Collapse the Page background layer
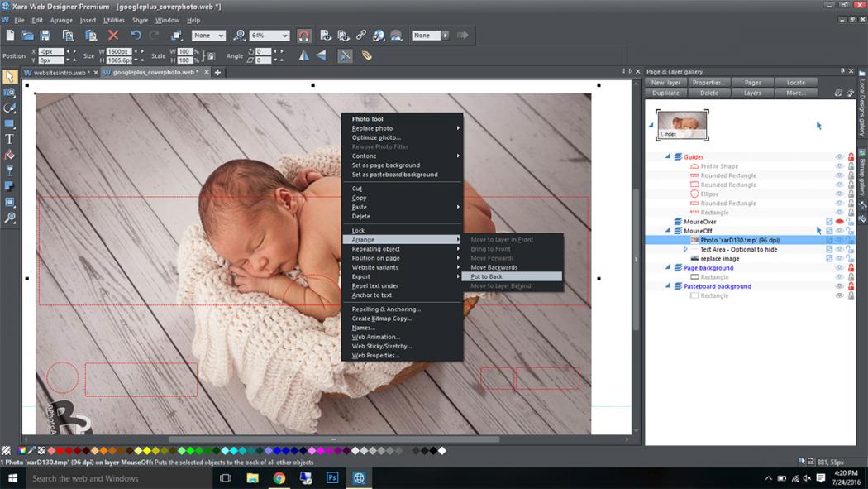The height and width of the screenshot is (489, 868). click(668, 267)
